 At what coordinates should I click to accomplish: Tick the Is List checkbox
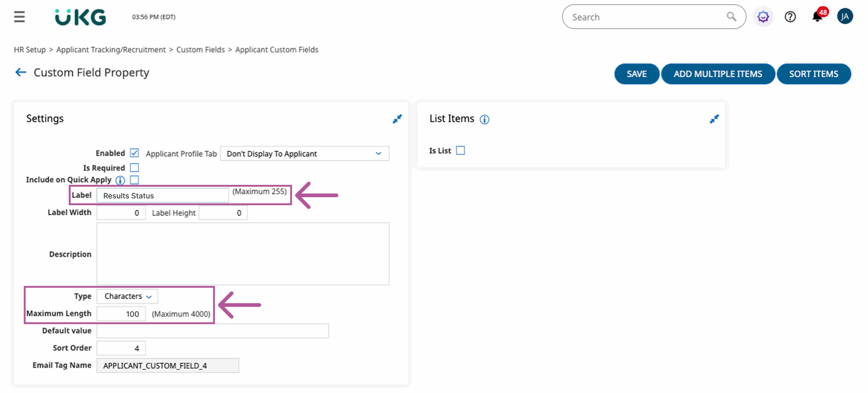(460, 150)
